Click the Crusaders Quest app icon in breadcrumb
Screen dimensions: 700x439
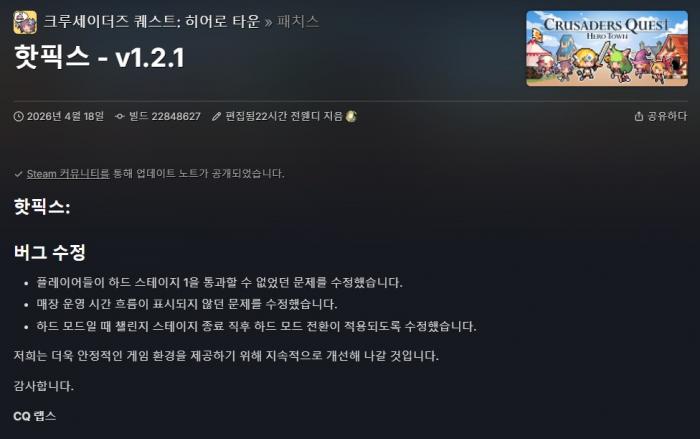[x=25, y=22]
